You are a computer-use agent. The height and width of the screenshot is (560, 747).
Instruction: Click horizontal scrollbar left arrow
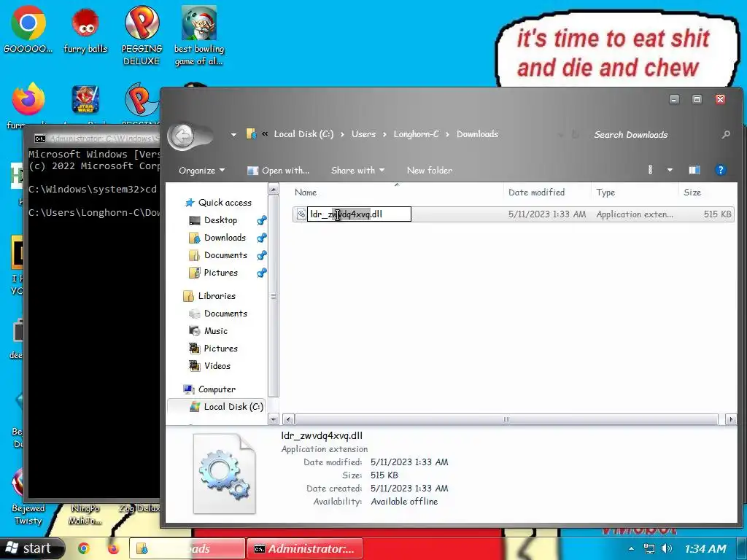(x=287, y=419)
